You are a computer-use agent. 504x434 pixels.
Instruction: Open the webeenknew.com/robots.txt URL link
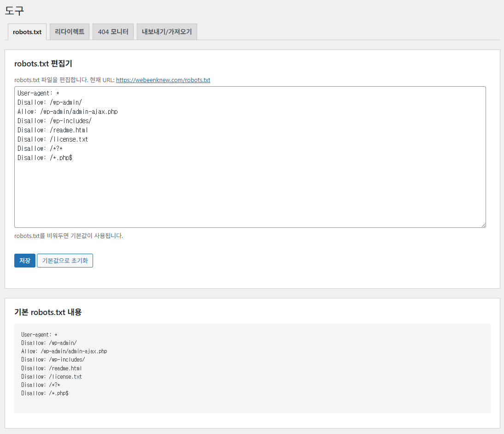pos(163,80)
